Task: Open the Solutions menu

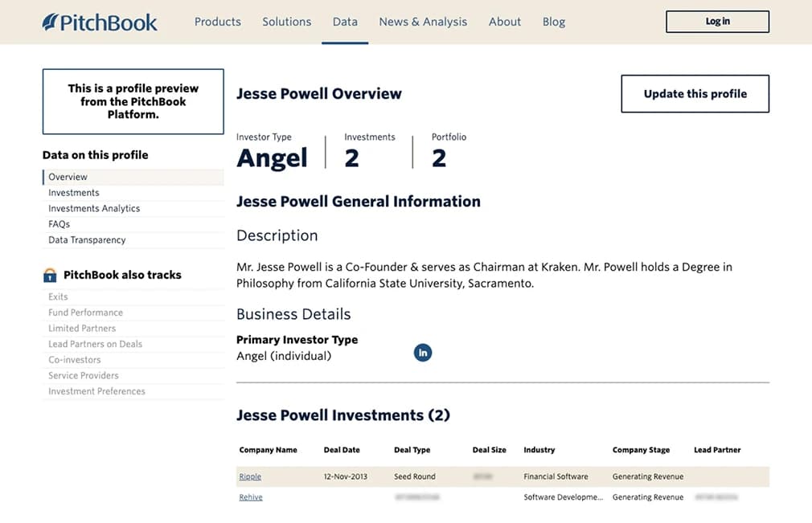Action: [x=286, y=22]
